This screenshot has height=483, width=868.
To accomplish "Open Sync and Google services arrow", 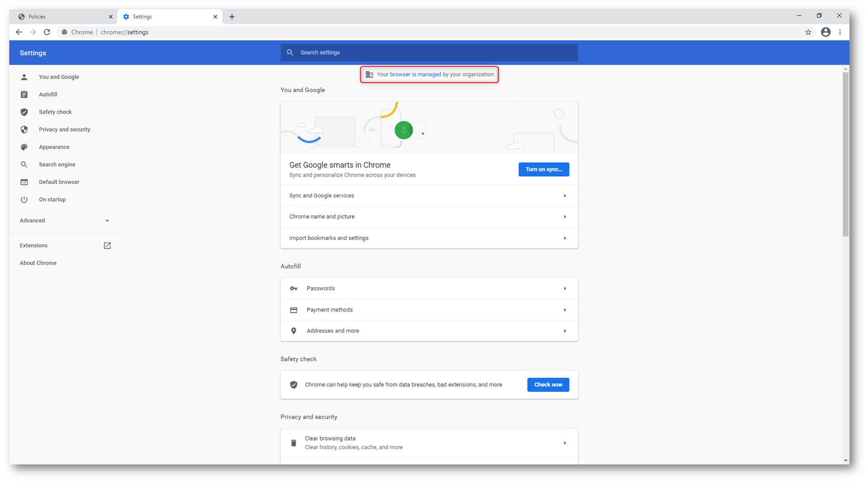I will point(565,196).
